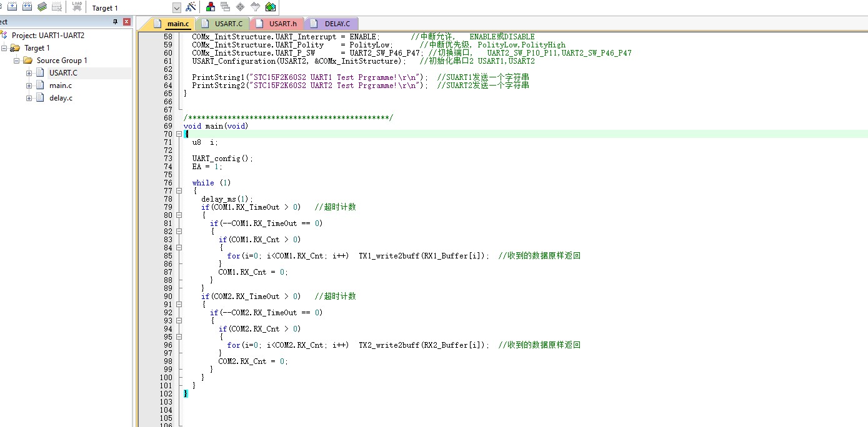This screenshot has height=427, width=868.
Task: Pin the Project panel with pushpin icon
Action: (x=115, y=21)
